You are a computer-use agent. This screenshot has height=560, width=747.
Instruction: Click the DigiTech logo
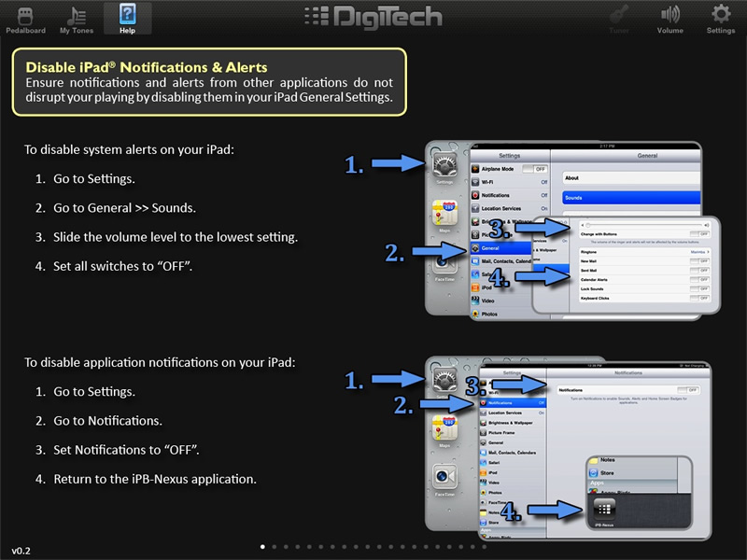373,17
